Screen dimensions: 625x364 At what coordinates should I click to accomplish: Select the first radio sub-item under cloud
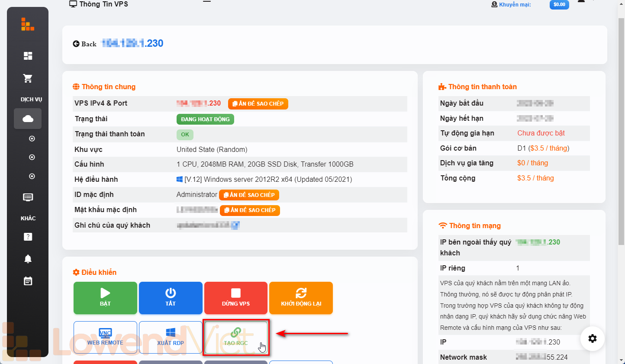click(32, 139)
